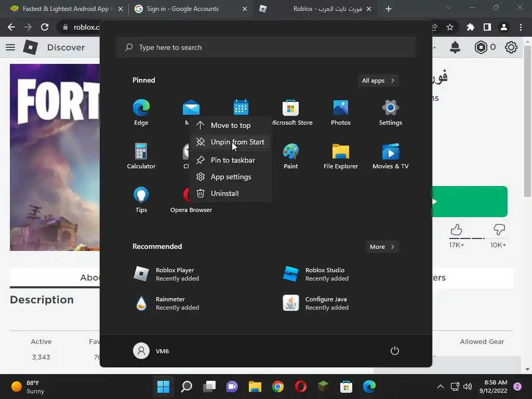This screenshot has height=399, width=532.
Task: Open volume control in system tray
Action: [x=468, y=387]
